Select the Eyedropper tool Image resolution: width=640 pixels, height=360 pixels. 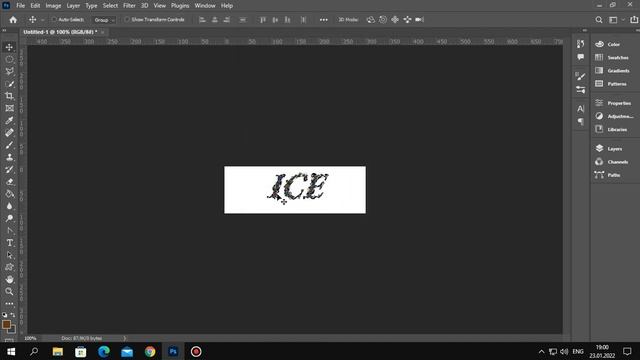click(9, 120)
